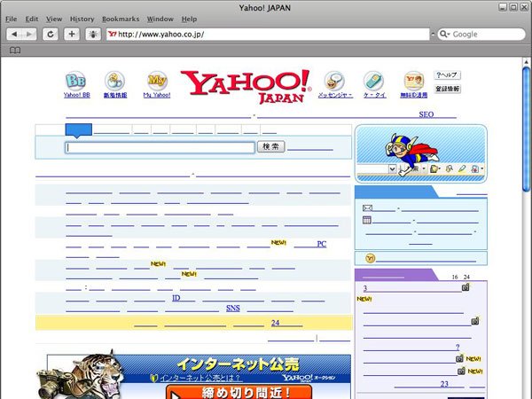Open the Edit menu
This screenshot has width=532, height=399.
pyautogui.click(x=32, y=19)
